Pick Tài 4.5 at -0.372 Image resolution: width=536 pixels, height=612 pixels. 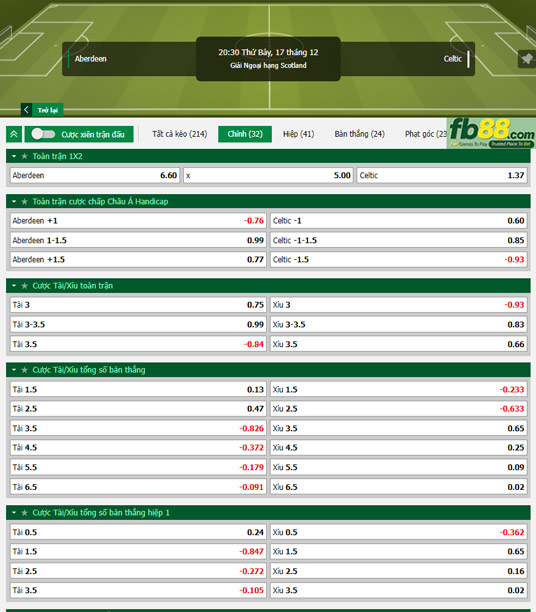[138, 448]
